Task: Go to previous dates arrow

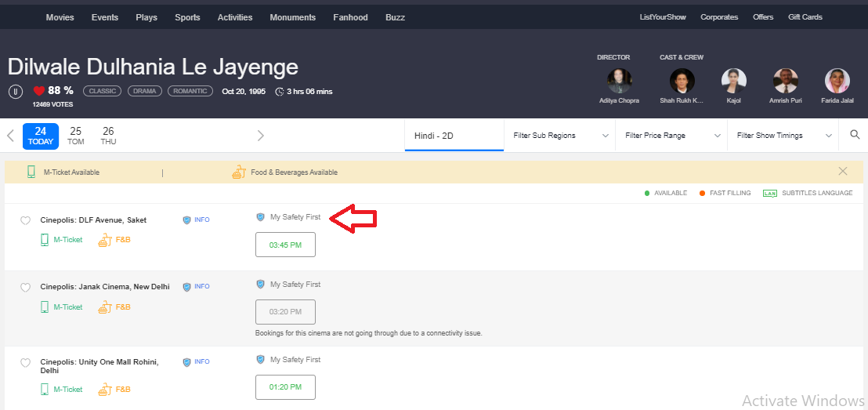Action: pos(10,136)
